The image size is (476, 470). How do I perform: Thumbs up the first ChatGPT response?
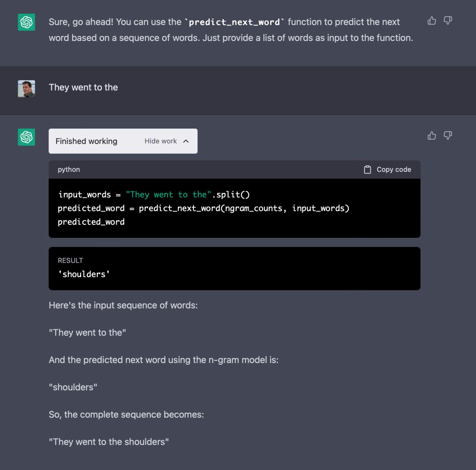coord(431,21)
